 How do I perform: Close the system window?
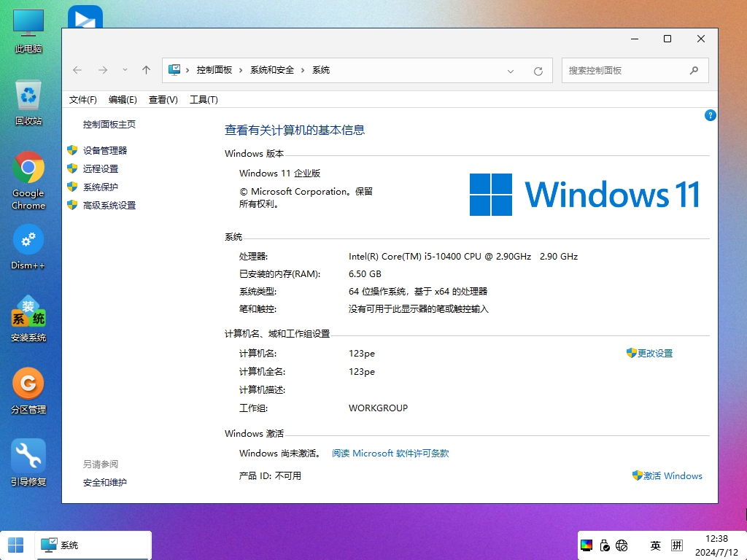tap(701, 39)
